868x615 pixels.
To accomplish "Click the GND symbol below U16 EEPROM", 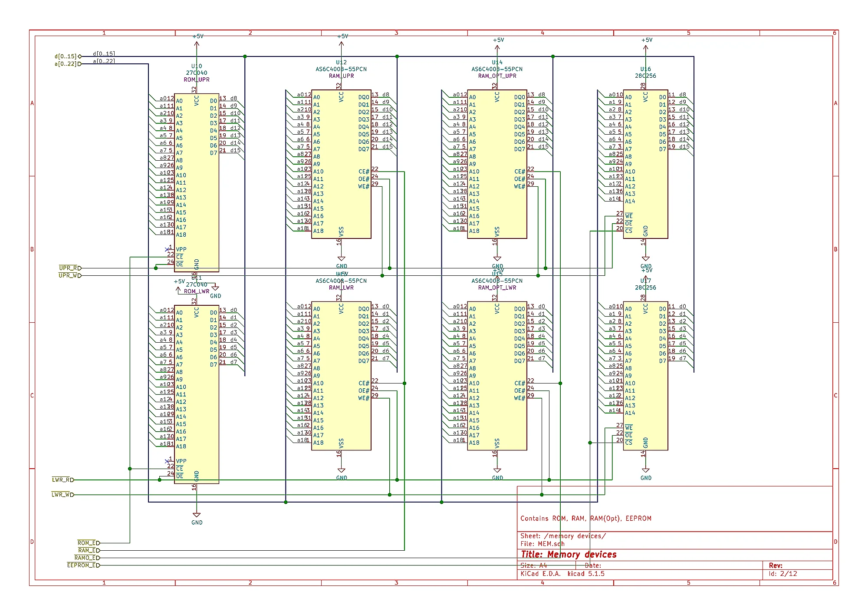I will click(x=646, y=260).
